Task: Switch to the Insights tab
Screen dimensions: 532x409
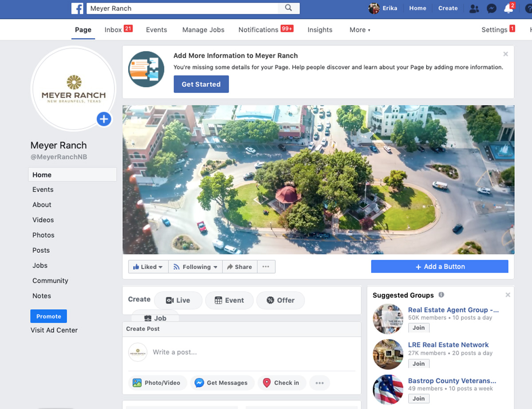Action: (x=320, y=30)
